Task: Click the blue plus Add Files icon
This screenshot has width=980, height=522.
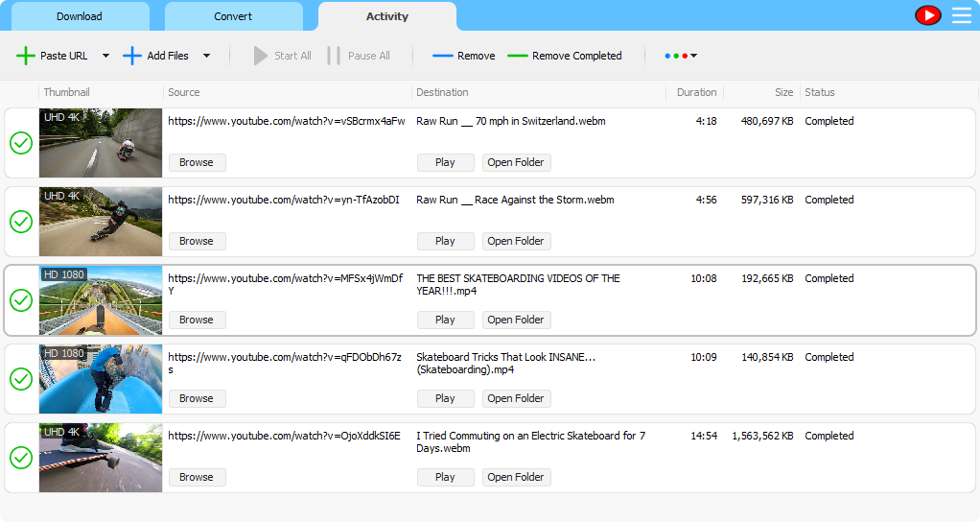Action: [132, 56]
